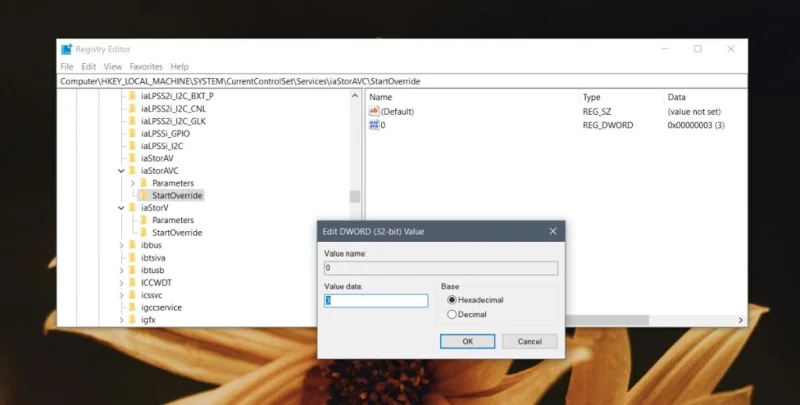Click folder icon of ibtsiva
Viewport: 800px width, 405px height.
click(133, 258)
